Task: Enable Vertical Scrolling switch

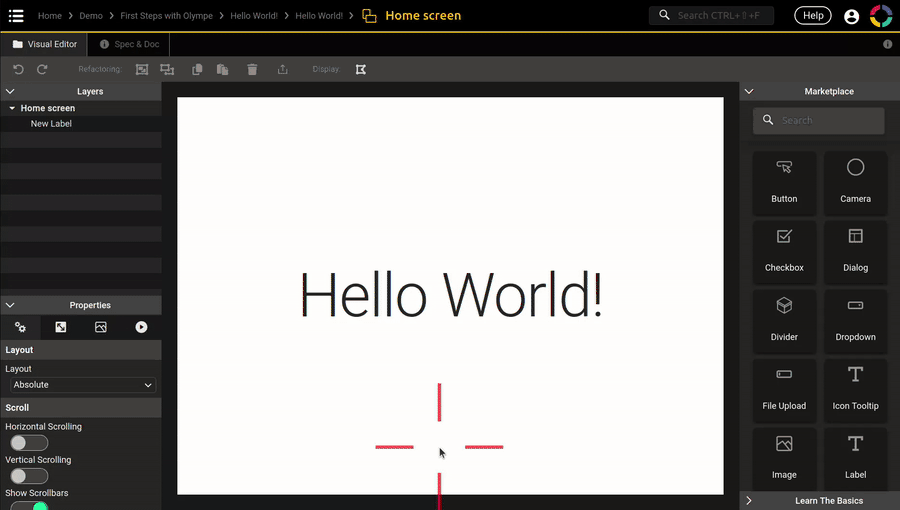Action: pos(29,476)
